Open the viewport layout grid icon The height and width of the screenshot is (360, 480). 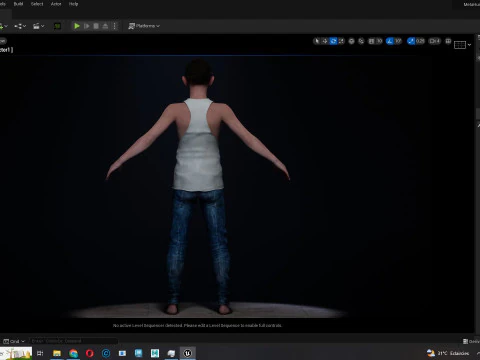460,45
